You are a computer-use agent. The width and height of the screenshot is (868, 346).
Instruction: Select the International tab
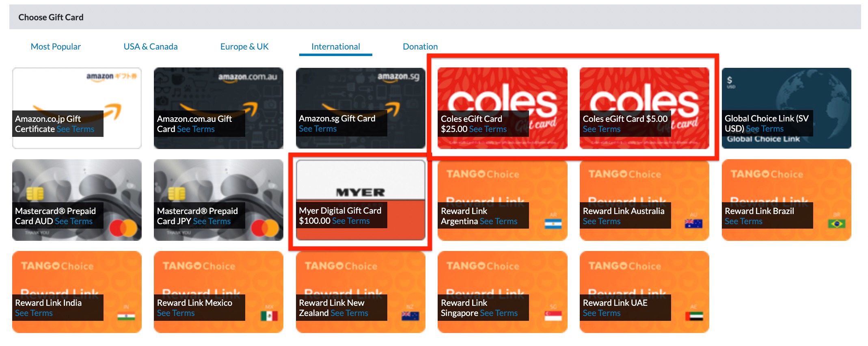click(336, 47)
